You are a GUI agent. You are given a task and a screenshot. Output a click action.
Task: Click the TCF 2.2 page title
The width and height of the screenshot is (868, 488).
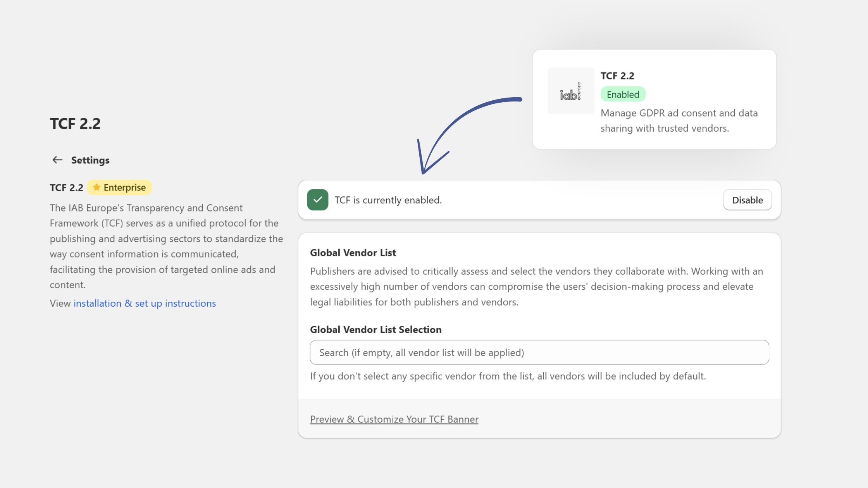[75, 124]
